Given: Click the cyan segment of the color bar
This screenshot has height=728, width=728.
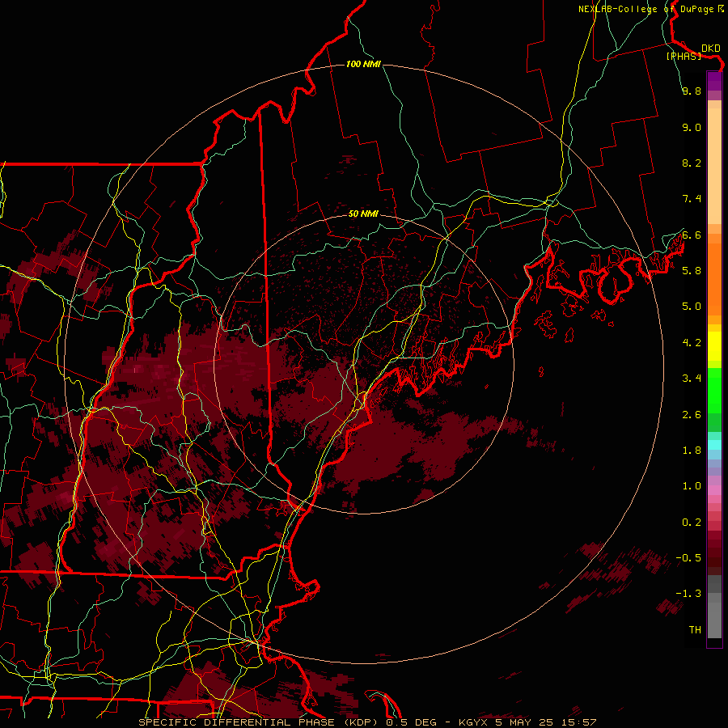Looking at the screenshot, I should [x=714, y=445].
